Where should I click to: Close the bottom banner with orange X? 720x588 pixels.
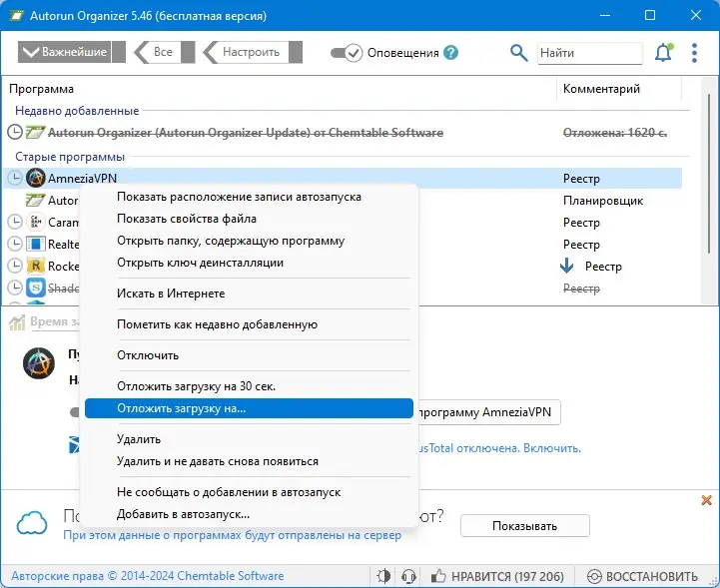(x=707, y=500)
